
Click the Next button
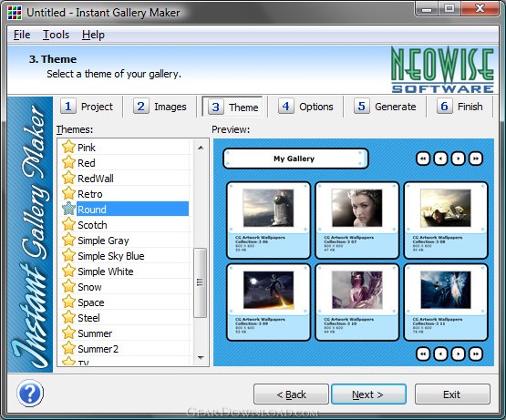pos(368,394)
